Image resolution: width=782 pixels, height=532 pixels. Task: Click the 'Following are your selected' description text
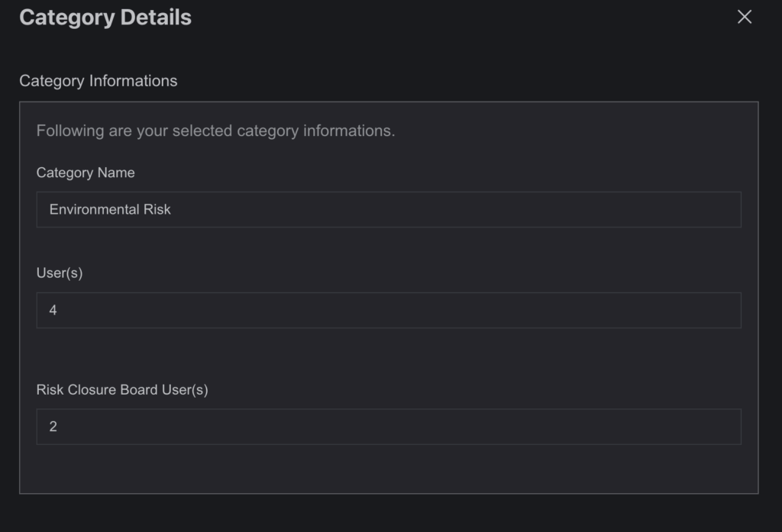pyautogui.click(x=215, y=131)
